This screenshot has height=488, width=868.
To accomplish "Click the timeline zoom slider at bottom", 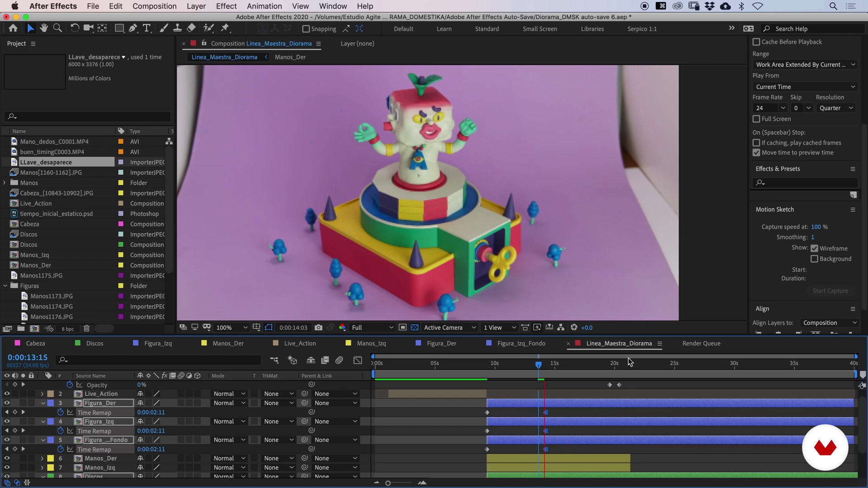I will click(x=388, y=483).
